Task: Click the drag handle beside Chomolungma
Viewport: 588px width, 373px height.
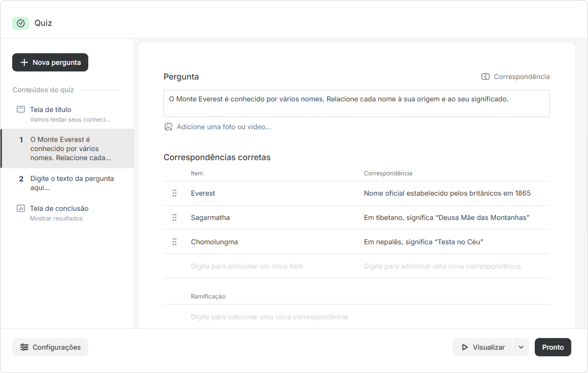Action: (x=175, y=242)
